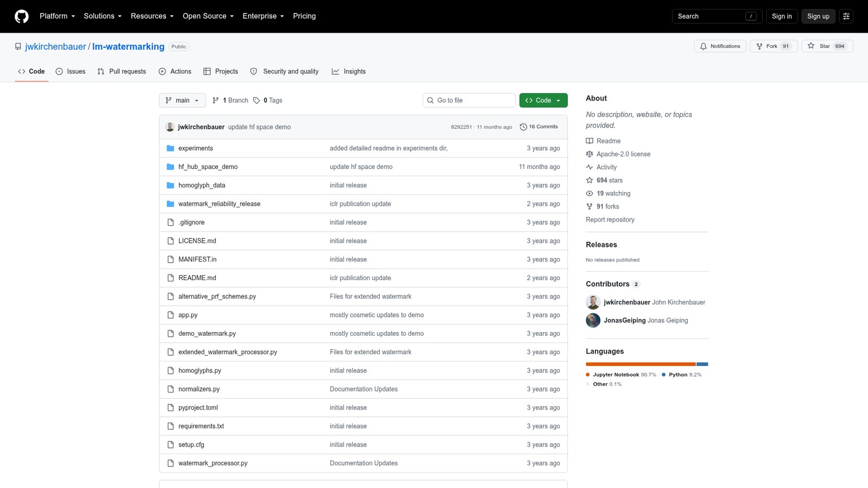
Task: Open Security and quality tab
Action: [x=284, y=72]
